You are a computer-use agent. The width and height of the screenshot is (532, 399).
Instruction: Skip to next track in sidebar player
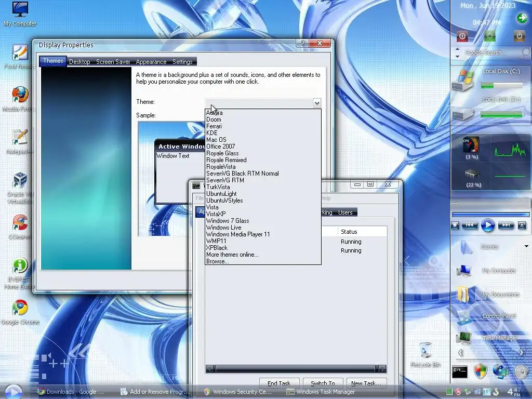coord(506,225)
